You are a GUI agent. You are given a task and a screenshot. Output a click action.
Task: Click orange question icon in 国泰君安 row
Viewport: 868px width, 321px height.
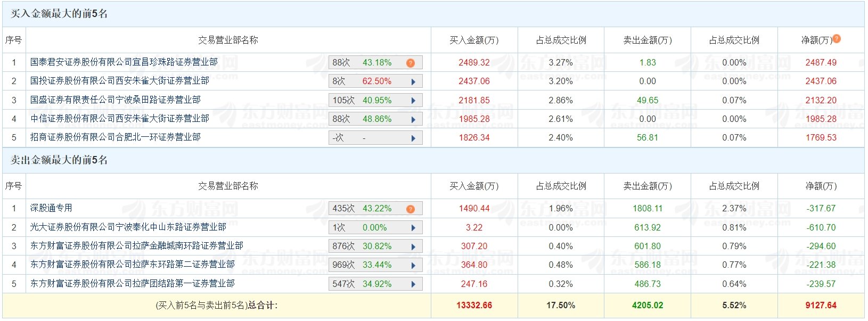410,63
